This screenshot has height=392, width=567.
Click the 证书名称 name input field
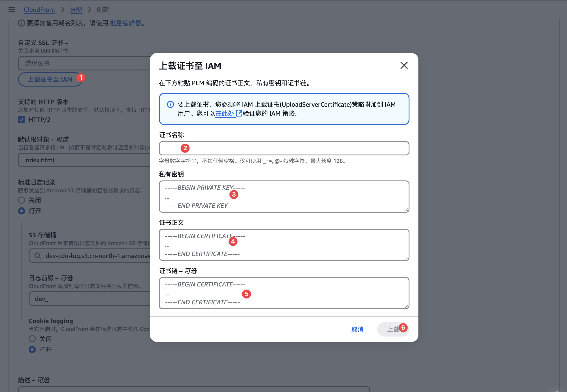coord(284,148)
